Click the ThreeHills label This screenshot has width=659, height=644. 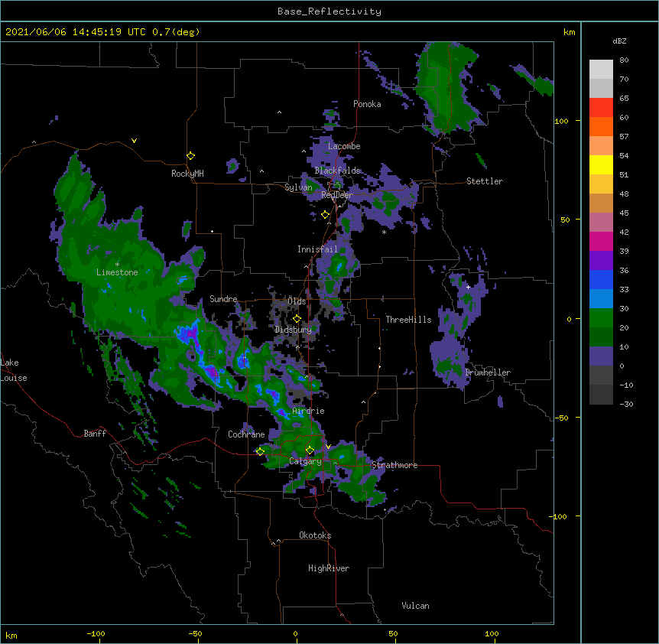[408, 320]
